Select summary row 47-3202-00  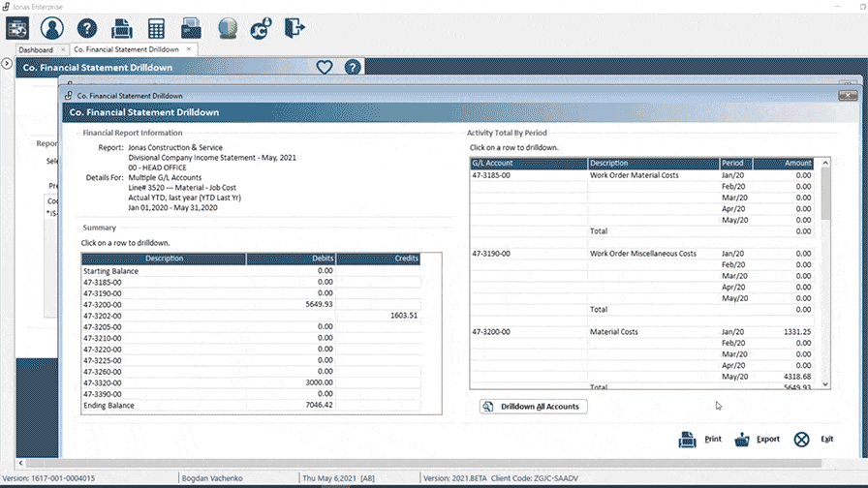pyautogui.click(x=251, y=316)
